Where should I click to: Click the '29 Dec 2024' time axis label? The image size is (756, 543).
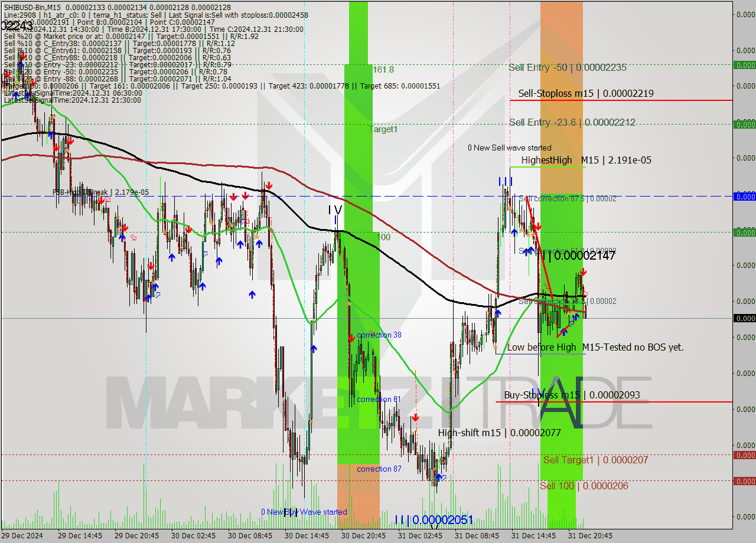point(22,536)
